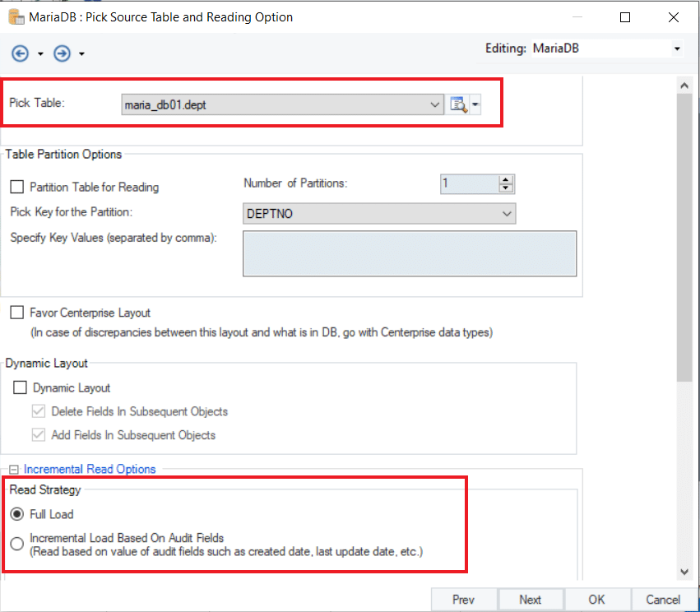Screen dimensions: 700x612
Task: Click the back navigation arrow icon
Action: (20, 53)
